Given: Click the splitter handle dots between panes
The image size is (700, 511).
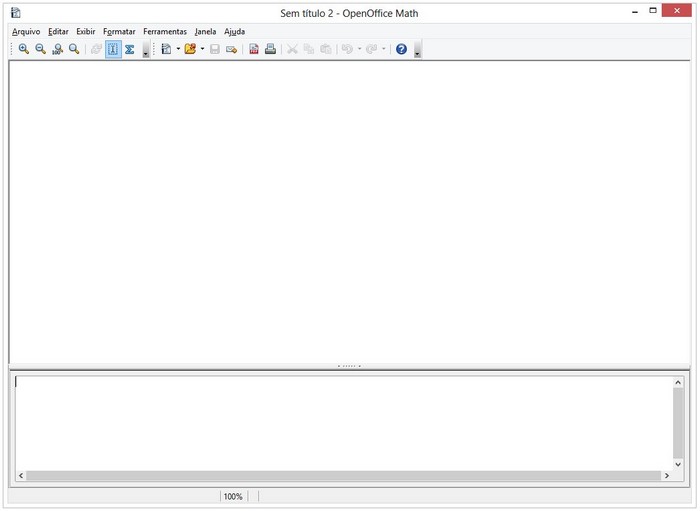Looking at the screenshot, I should [x=349, y=366].
